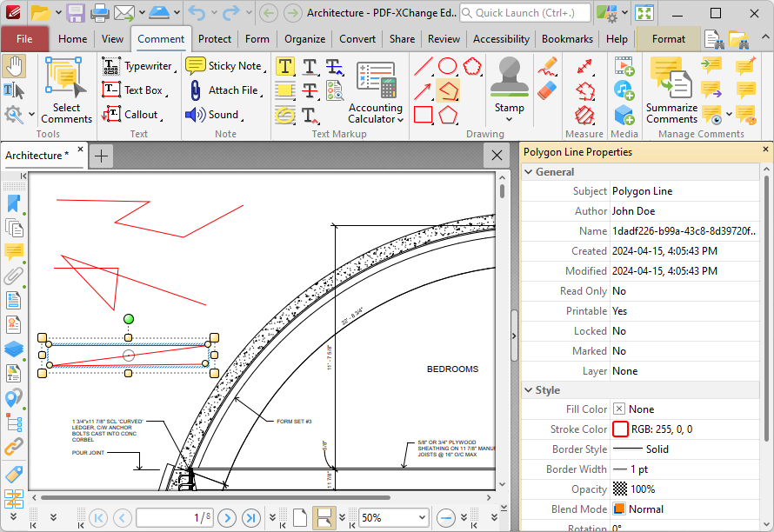The height and width of the screenshot is (532, 774).
Task: Open the Accounting Calculator dropdown arrow
Action: [x=400, y=119]
